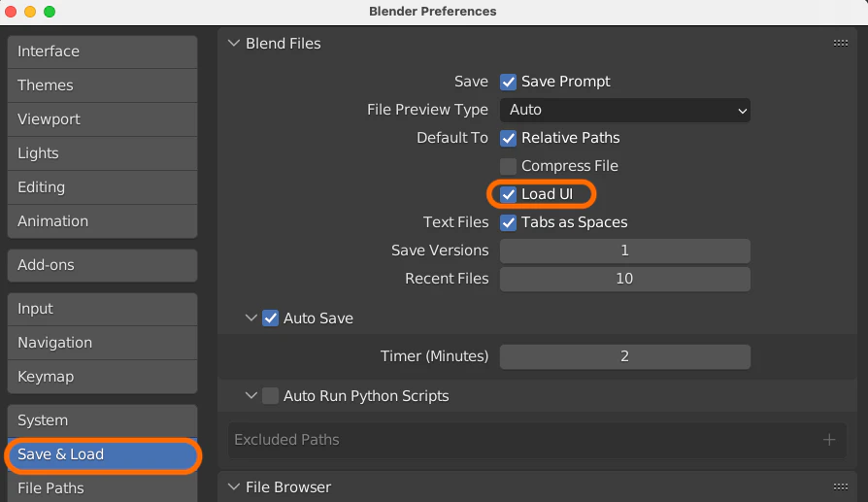Go to the Lights preferences section
The width and height of the screenshot is (868, 502).
tap(102, 153)
